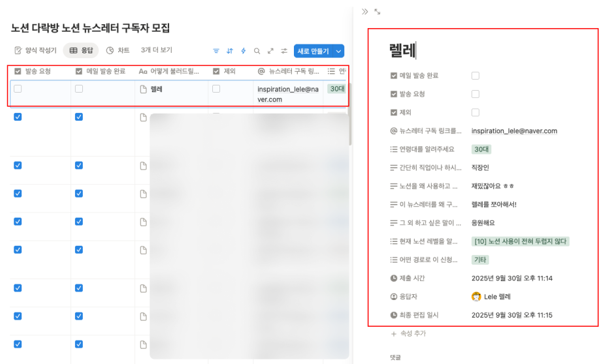Click the 2025년 9월 30일 오후 11:15 value

[511, 315]
